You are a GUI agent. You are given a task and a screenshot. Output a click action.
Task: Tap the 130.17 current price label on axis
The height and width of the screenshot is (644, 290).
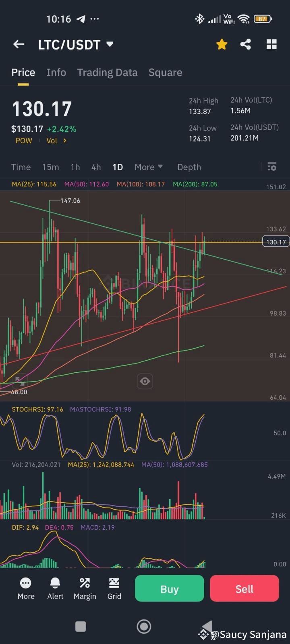[x=276, y=242]
